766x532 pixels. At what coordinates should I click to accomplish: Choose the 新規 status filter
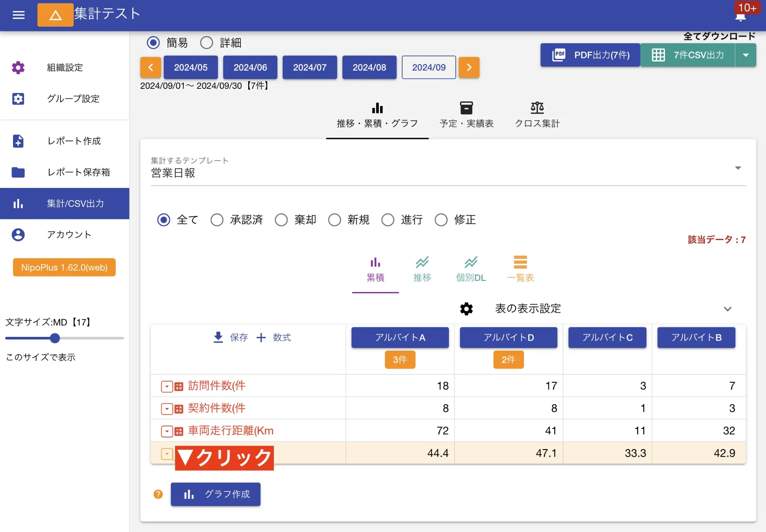[x=335, y=220]
